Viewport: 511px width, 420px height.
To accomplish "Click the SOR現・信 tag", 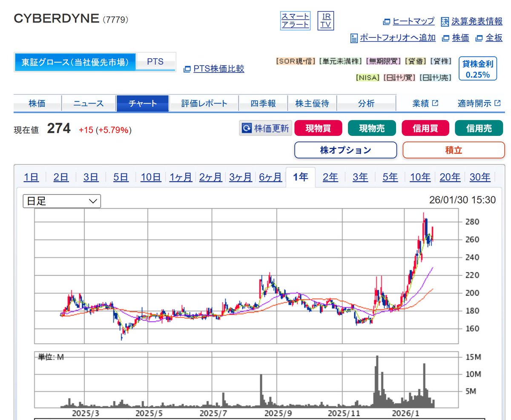I will (x=296, y=61).
